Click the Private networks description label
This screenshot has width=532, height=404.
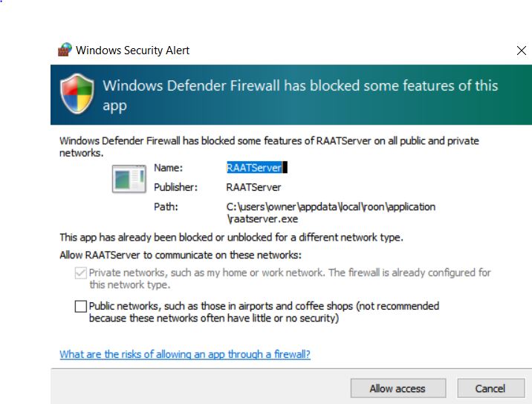click(290, 278)
